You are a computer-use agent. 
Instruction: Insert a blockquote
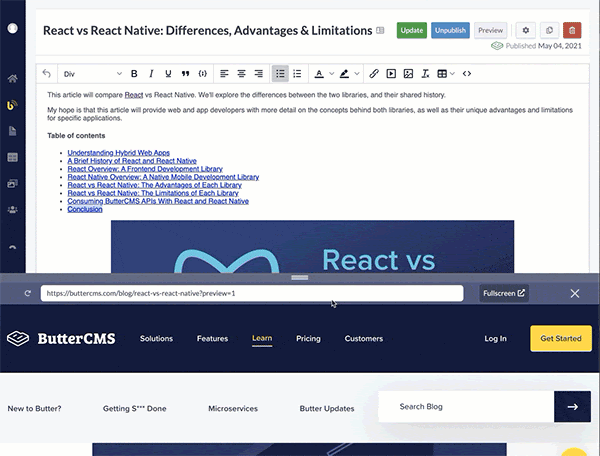coord(186,74)
